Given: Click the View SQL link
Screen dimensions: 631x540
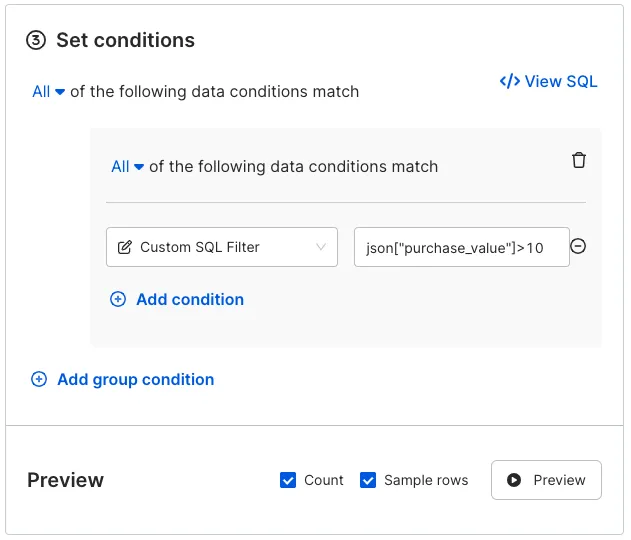Looking at the screenshot, I should [549, 81].
